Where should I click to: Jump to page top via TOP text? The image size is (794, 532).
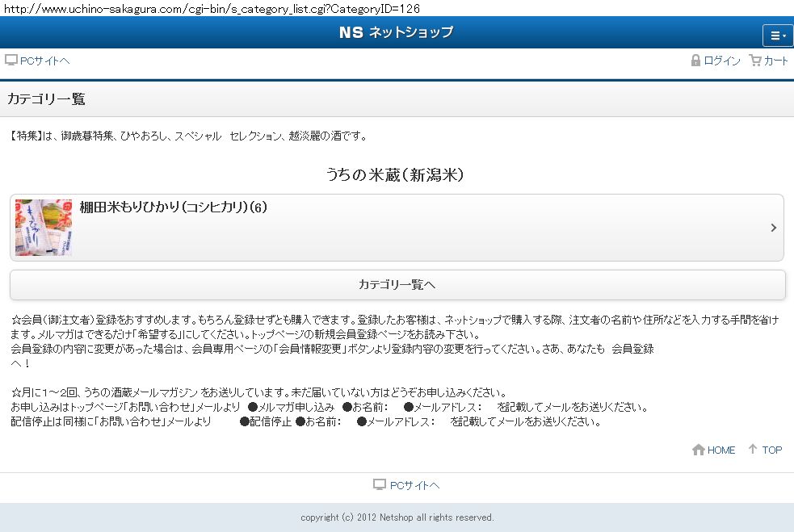[x=772, y=450]
